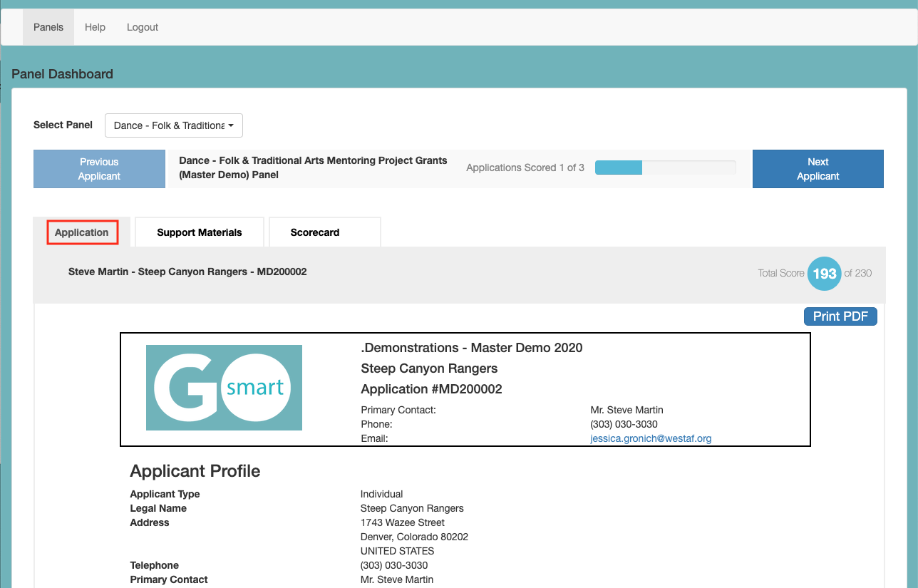The image size is (918, 588).
Task: Click the 193 total score badge
Action: [825, 274]
